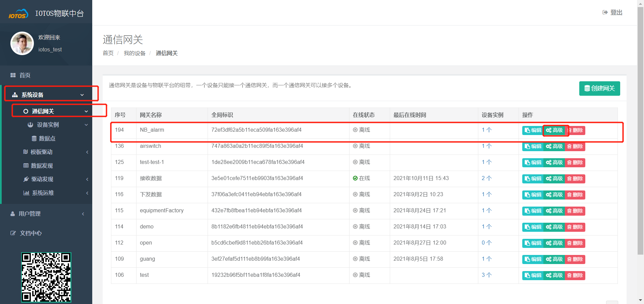Collapse the 通信网关 submenu chevron
The image size is (644, 304).
86,112
